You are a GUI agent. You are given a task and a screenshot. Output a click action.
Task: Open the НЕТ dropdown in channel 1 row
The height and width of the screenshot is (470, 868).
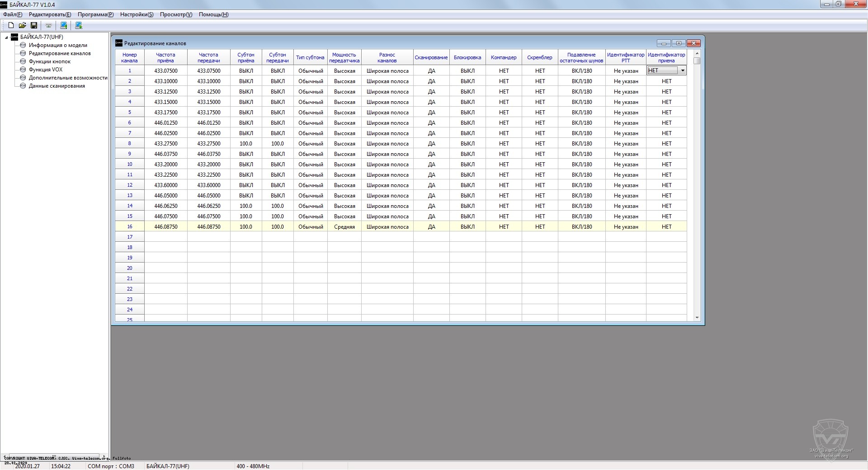click(682, 70)
